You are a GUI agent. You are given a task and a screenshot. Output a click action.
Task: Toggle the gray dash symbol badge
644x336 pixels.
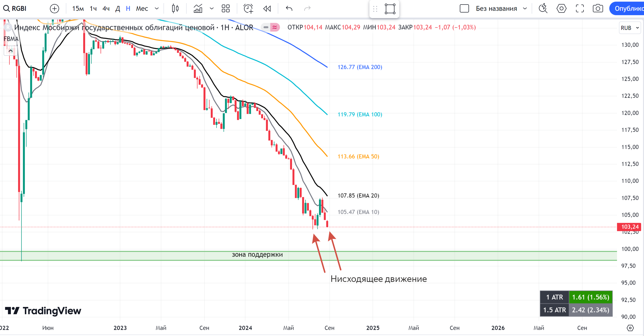tap(266, 27)
